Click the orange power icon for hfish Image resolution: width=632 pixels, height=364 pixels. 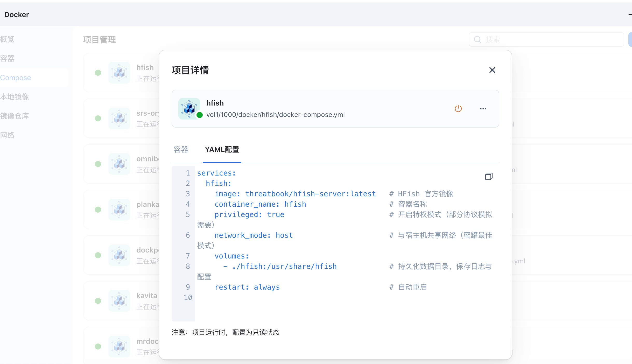click(458, 109)
